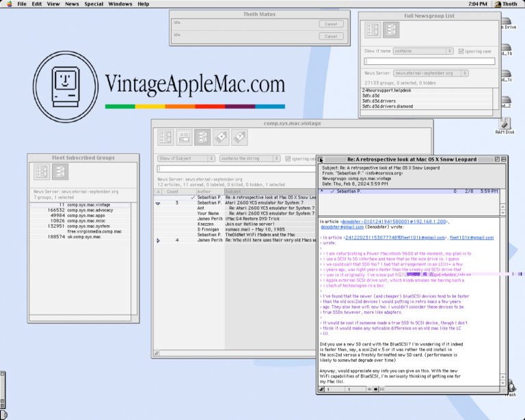
Task: Click the Thoth application switcher icon
Action: [x=507, y=4]
